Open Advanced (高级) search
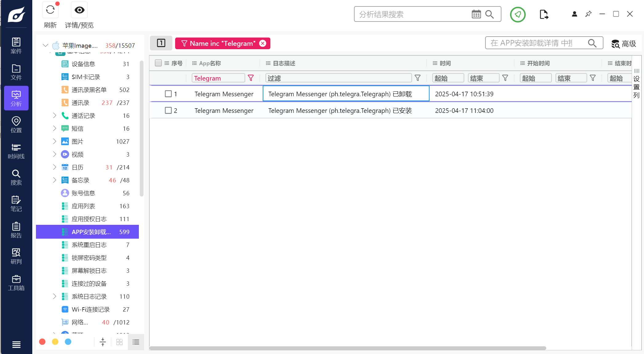The height and width of the screenshot is (354, 644). (623, 44)
